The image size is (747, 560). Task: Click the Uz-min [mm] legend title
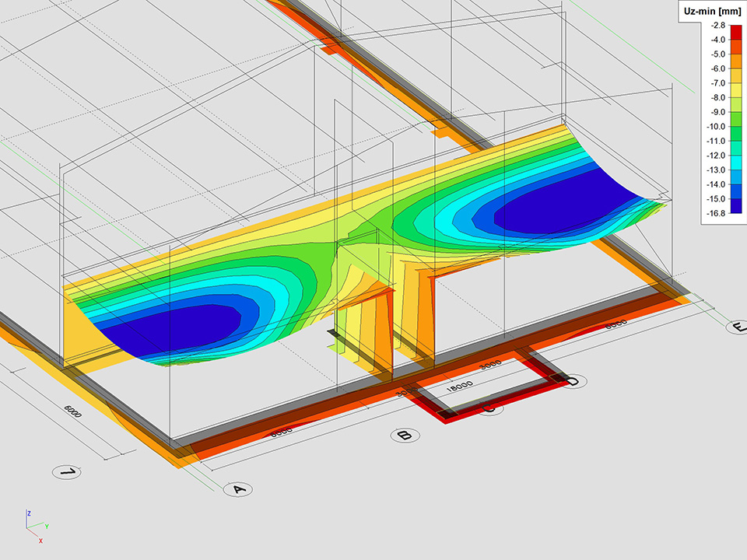[x=712, y=9]
